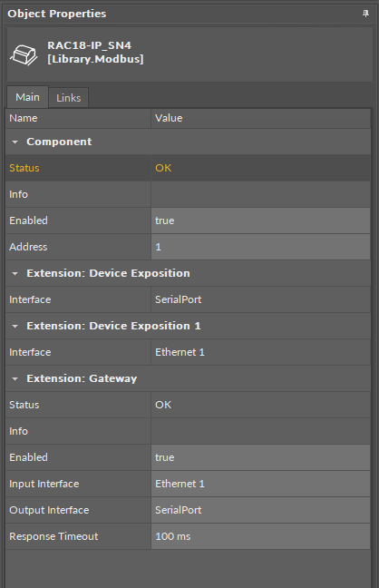379x588 pixels.
Task: Edit the Output Interface value SerialPort
Action: [261, 510]
